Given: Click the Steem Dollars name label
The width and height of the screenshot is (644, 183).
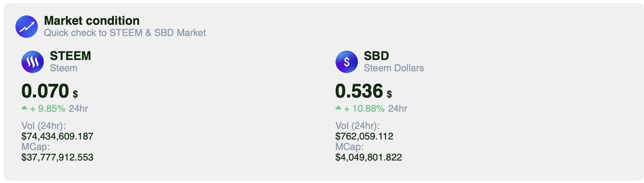Looking at the screenshot, I should pyautogui.click(x=394, y=68).
